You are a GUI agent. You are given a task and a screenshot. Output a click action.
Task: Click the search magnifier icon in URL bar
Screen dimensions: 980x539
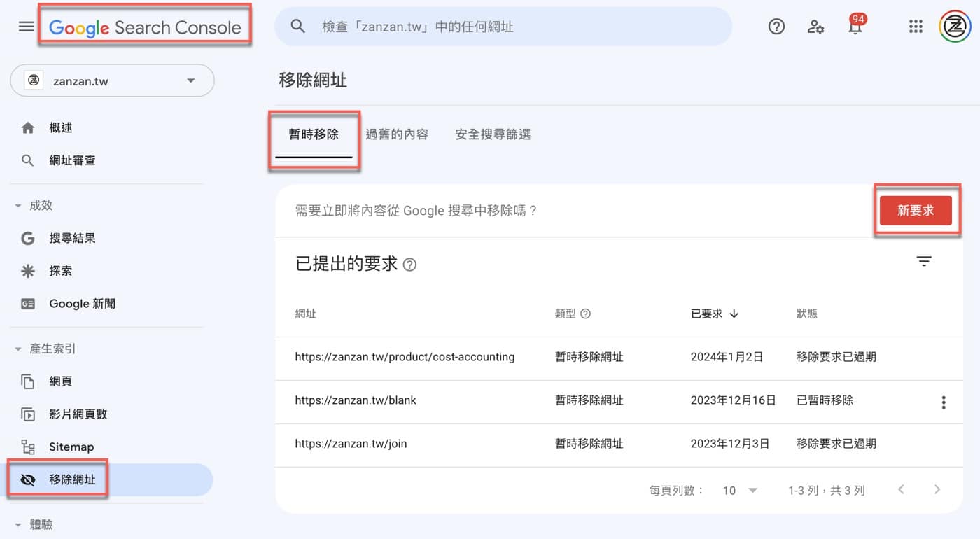[x=298, y=27]
